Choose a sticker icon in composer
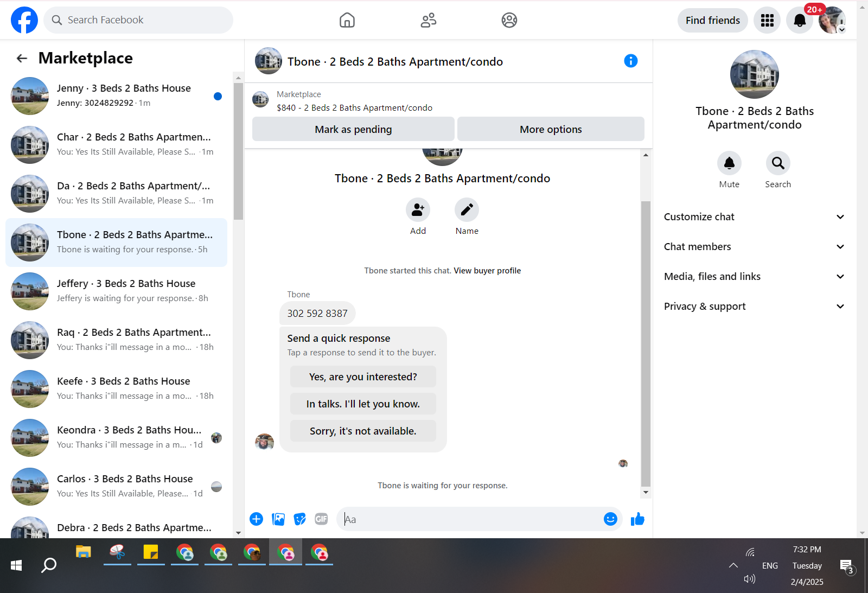868x593 pixels. pyautogui.click(x=299, y=519)
